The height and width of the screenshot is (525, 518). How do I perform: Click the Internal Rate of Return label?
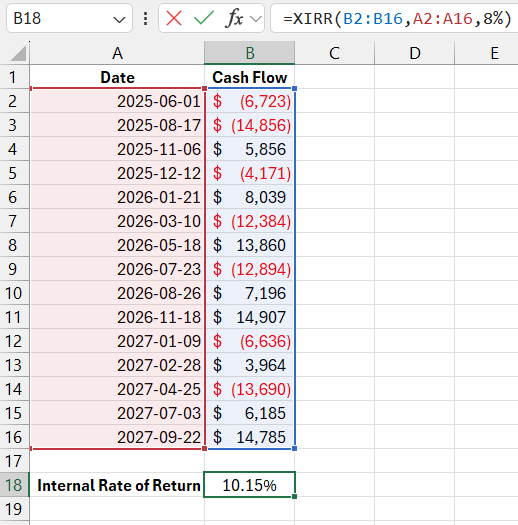(x=119, y=485)
